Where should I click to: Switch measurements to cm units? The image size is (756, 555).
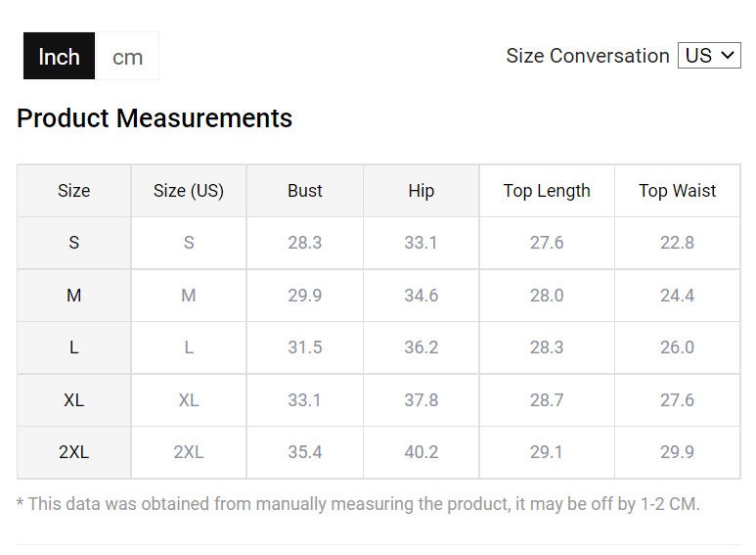tap(127, 57)
